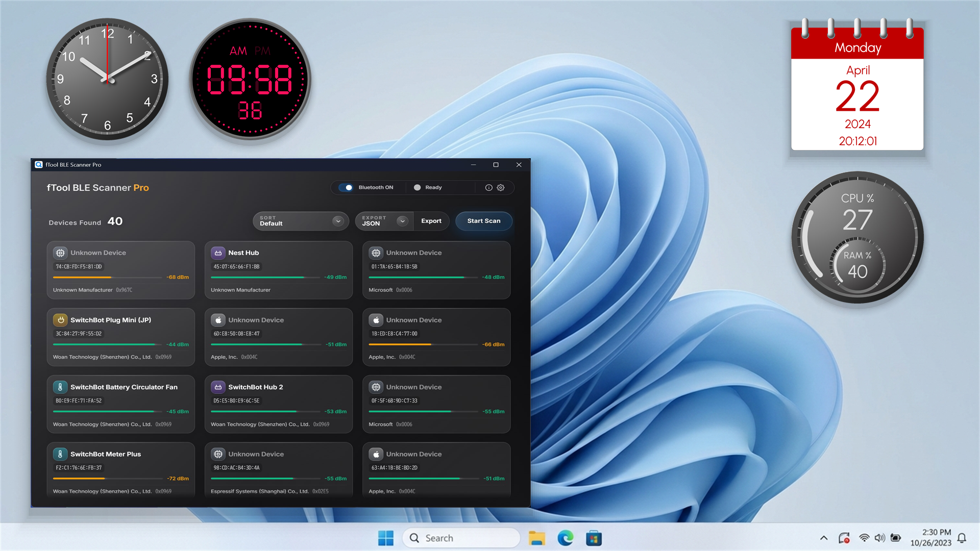Click the -66 dBm signal bar
The width and height of the screenshot is (980, 551).
tap(423, 344)
